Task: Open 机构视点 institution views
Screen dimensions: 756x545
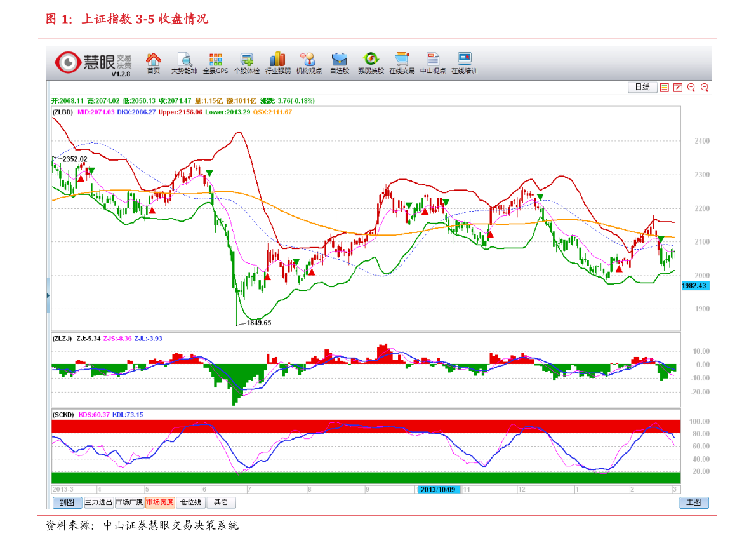Action: pyautogui.click(x=308, y=63)
